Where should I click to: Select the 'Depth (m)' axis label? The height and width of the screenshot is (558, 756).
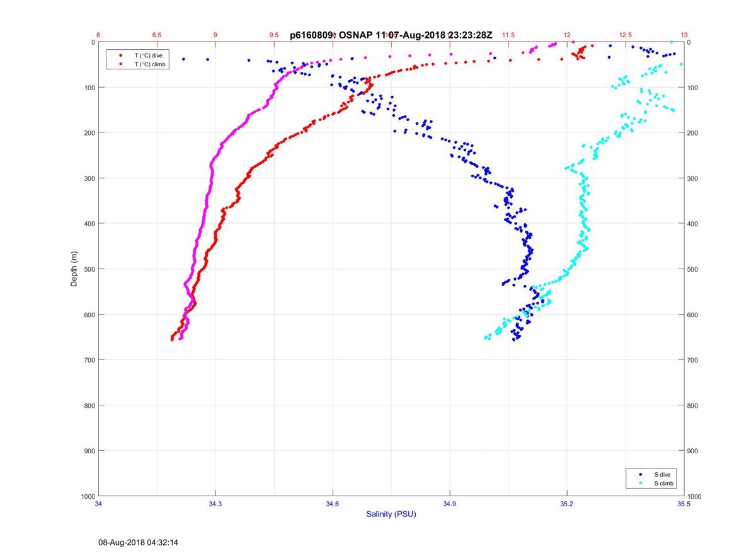tap(74, 269)
